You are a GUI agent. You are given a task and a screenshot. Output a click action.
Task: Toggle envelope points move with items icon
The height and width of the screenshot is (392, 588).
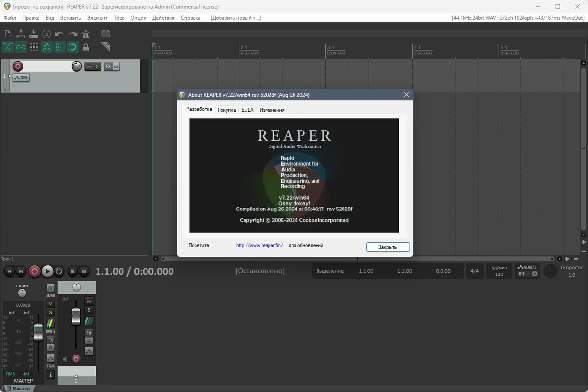pyautogui.click(x=47, y=47)
